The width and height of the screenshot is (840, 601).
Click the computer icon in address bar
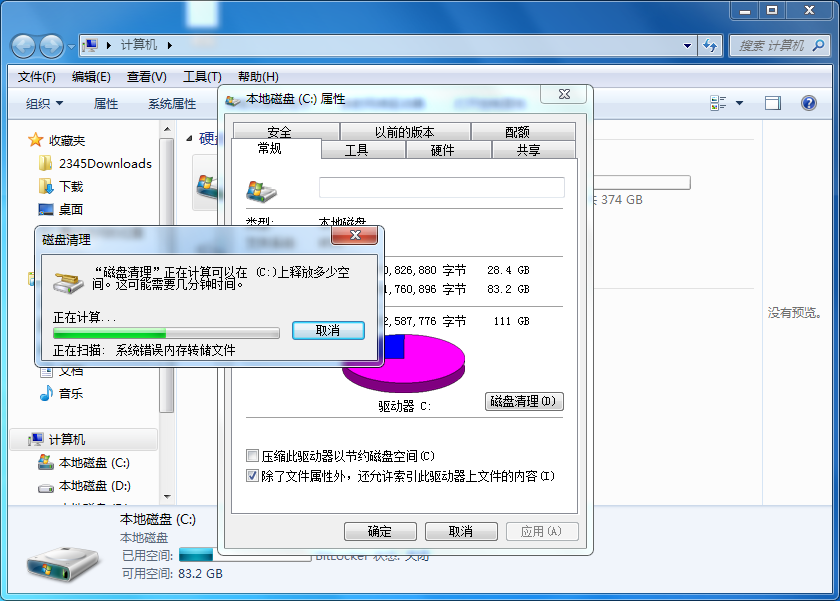coord(91,46)
